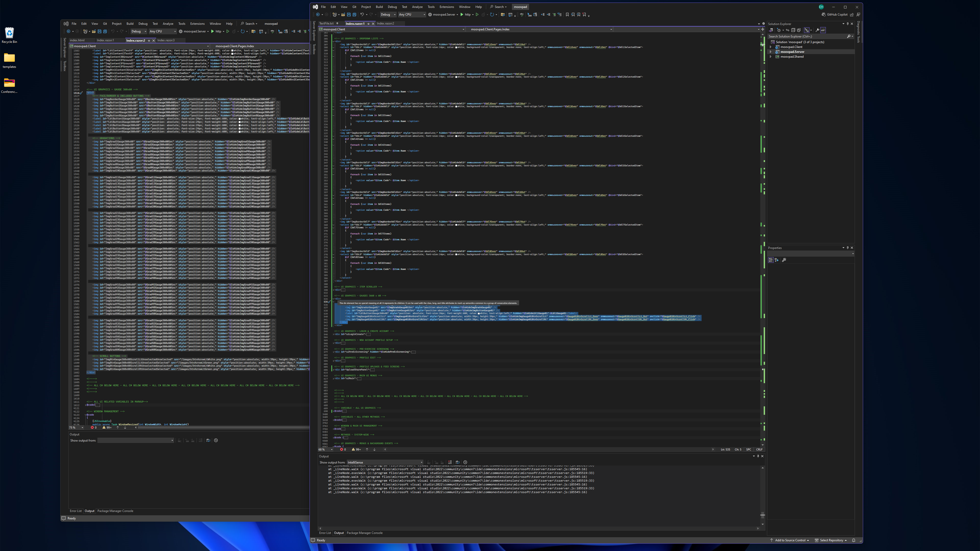Click the Send Feedback person icon near Copilot
The width and height of the screenshot is (980, 551).
(x=858, y=15)
